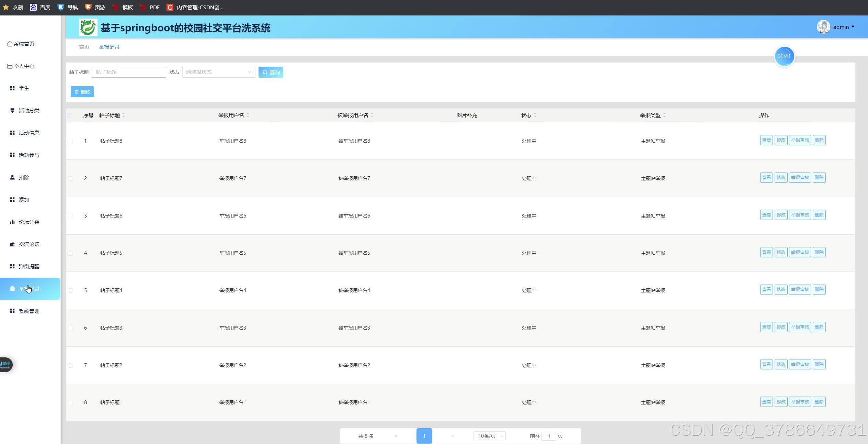Click the 学生 sidebar grid icon
This screenshot has height=444, width=868.
pos(12,88)
